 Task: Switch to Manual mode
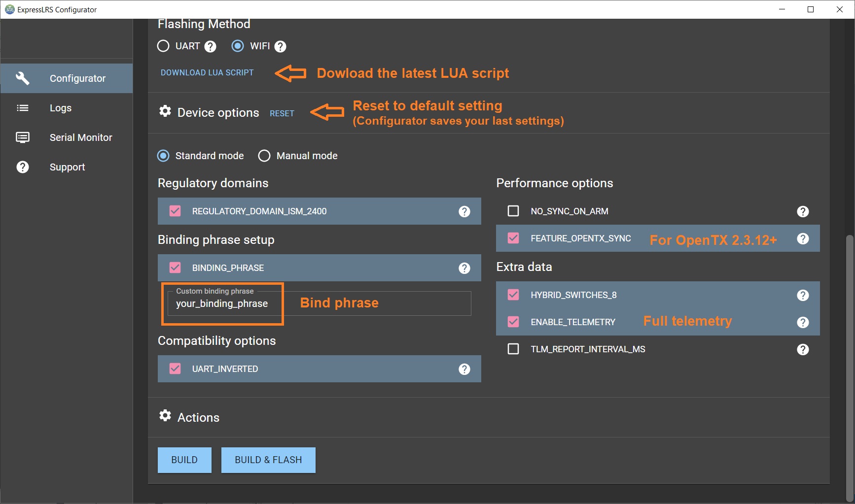[264, 156]
